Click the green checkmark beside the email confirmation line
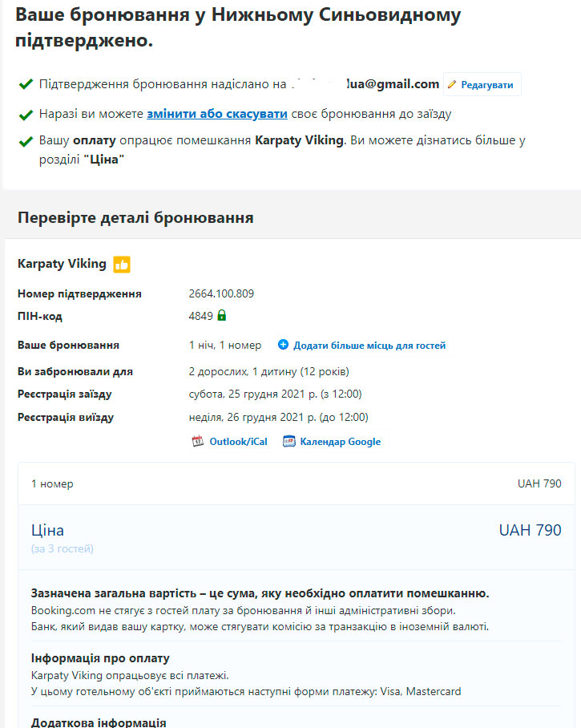581x728 pixels. [x=26, y=84]
